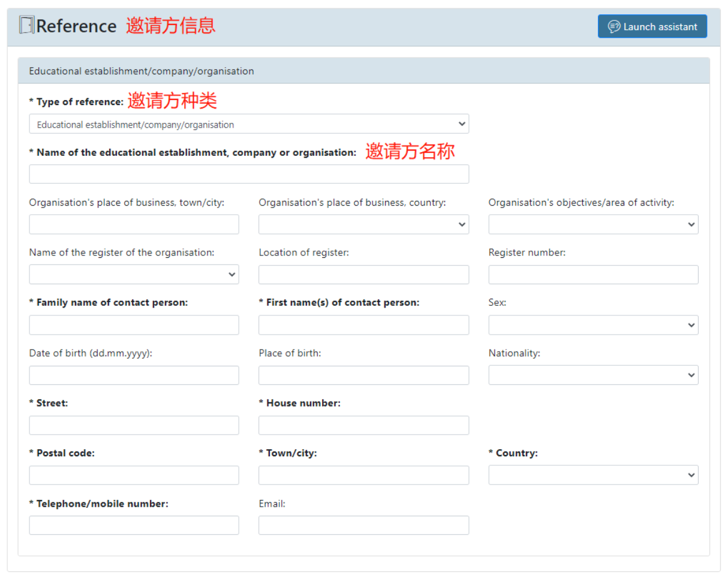Select the Family name of contact person field
This screenshot has height=581, width=728.
pyautogui.click(x=134, y=325)
